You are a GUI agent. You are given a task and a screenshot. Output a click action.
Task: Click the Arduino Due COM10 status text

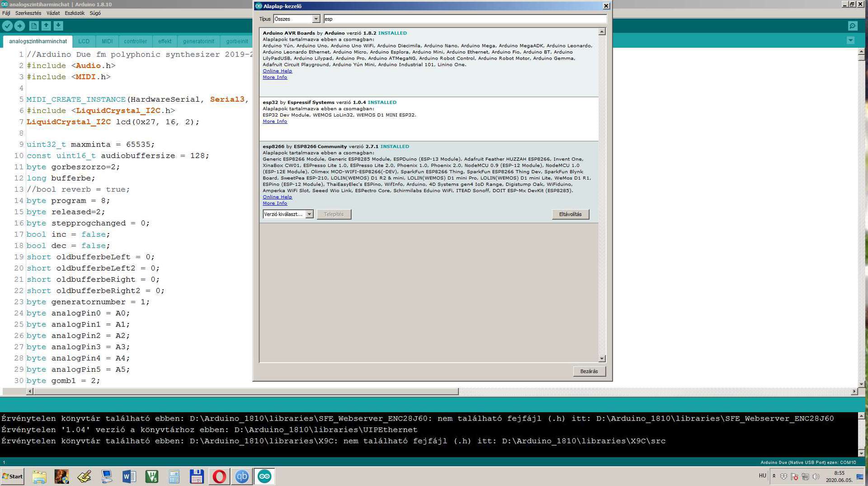[808, 463]
